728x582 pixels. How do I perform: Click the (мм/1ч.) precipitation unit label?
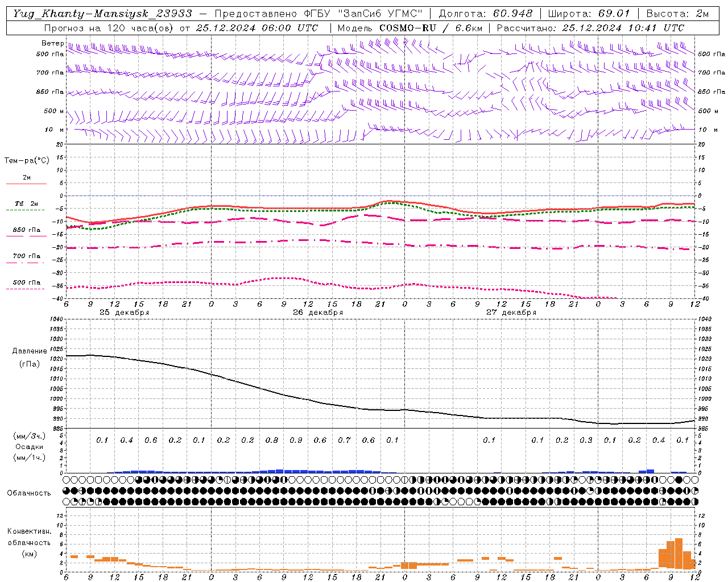coord(30,458)
